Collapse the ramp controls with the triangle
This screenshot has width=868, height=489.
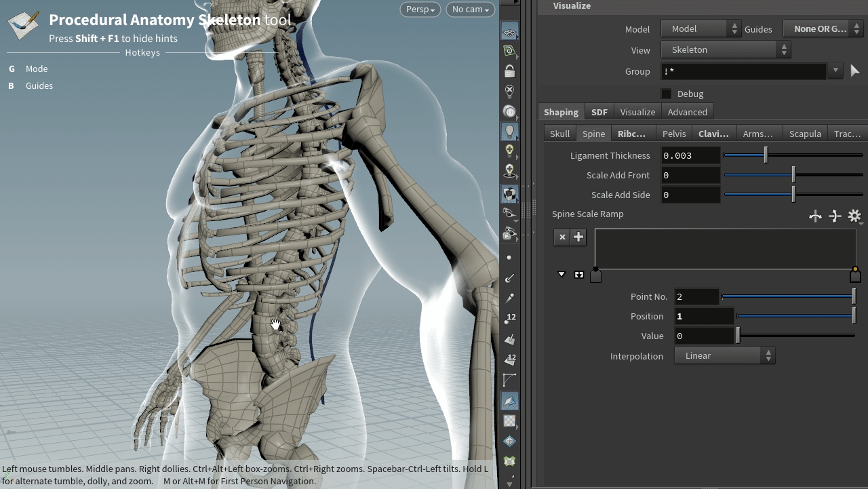coord(561,274)
